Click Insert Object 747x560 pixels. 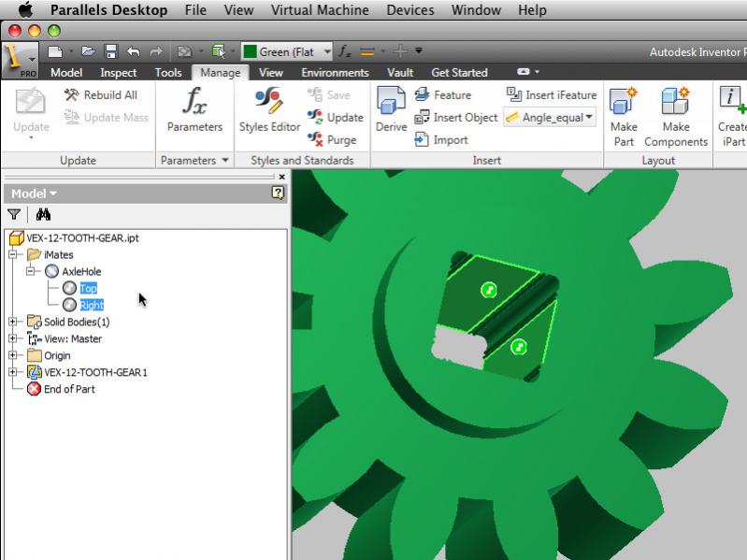pos(456,117)
